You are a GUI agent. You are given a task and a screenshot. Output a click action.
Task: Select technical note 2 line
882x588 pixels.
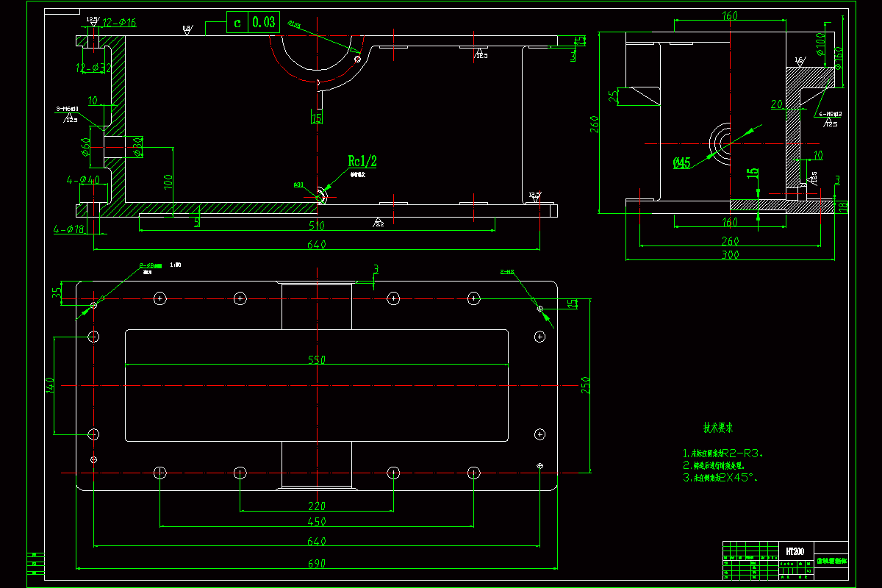(x=714, y=465)
